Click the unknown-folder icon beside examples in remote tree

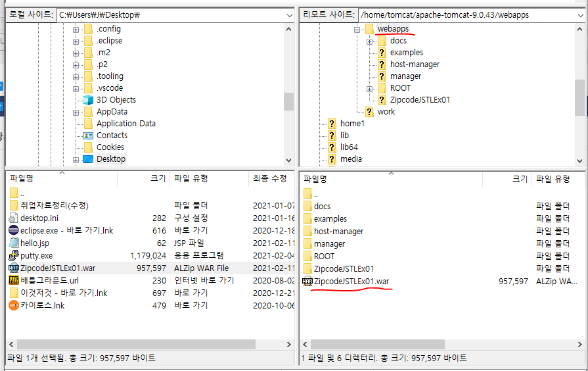tap(382, 53)
